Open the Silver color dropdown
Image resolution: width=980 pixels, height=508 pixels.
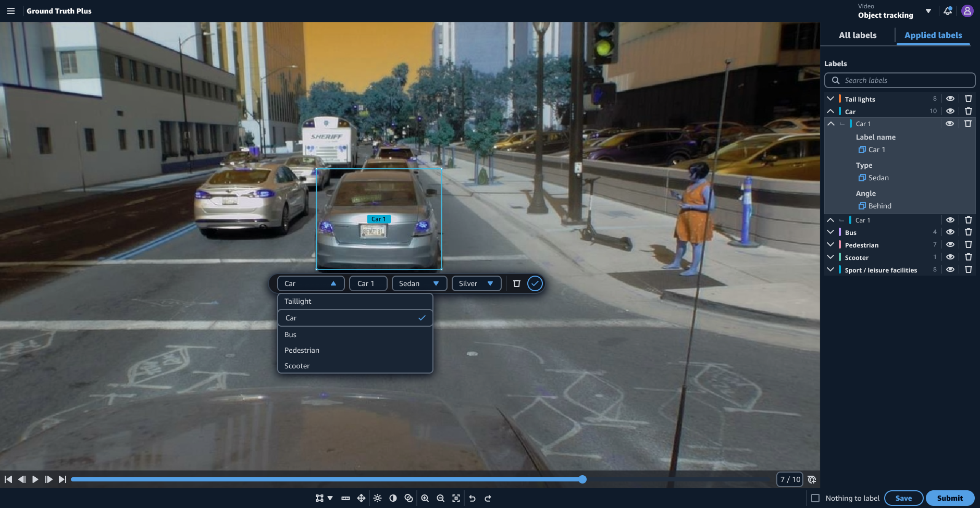click(x=476, y=283)
